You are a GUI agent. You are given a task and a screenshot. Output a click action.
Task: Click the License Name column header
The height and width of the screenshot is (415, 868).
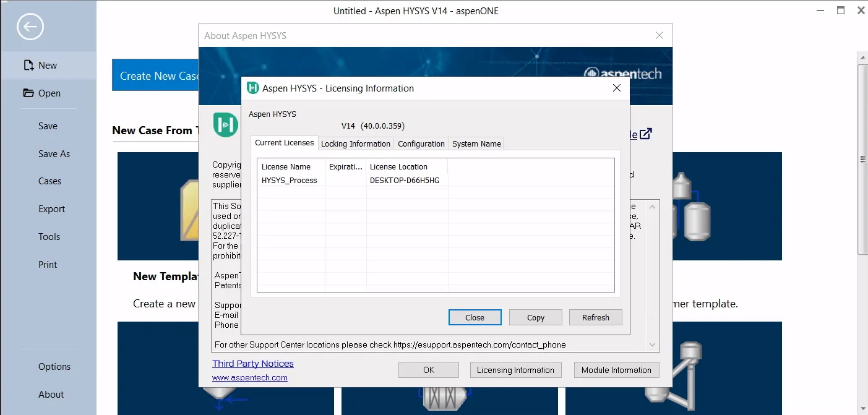coord(291,166)
